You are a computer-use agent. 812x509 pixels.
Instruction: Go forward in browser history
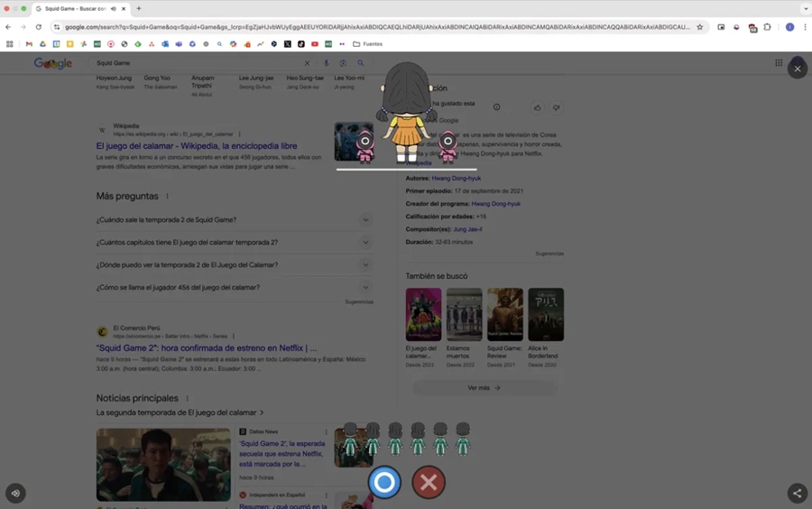coord(23,27)
